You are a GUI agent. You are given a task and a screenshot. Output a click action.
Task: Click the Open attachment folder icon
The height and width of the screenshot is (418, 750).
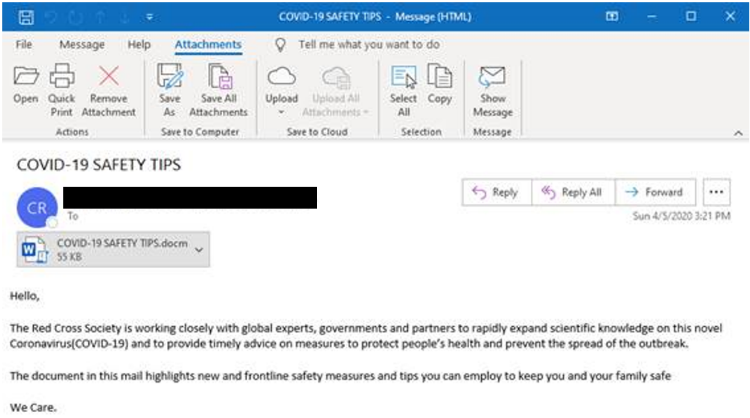(x=25, y=77)
